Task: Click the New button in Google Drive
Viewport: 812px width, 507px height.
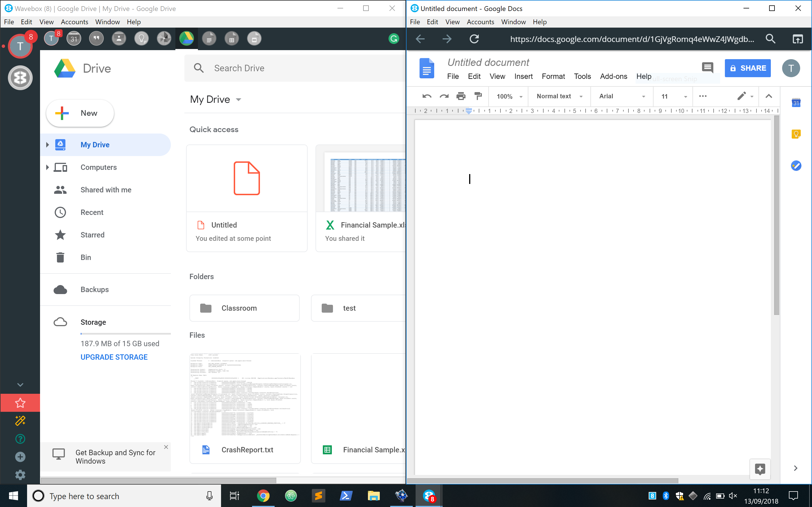Action: [x=80, y=113]
